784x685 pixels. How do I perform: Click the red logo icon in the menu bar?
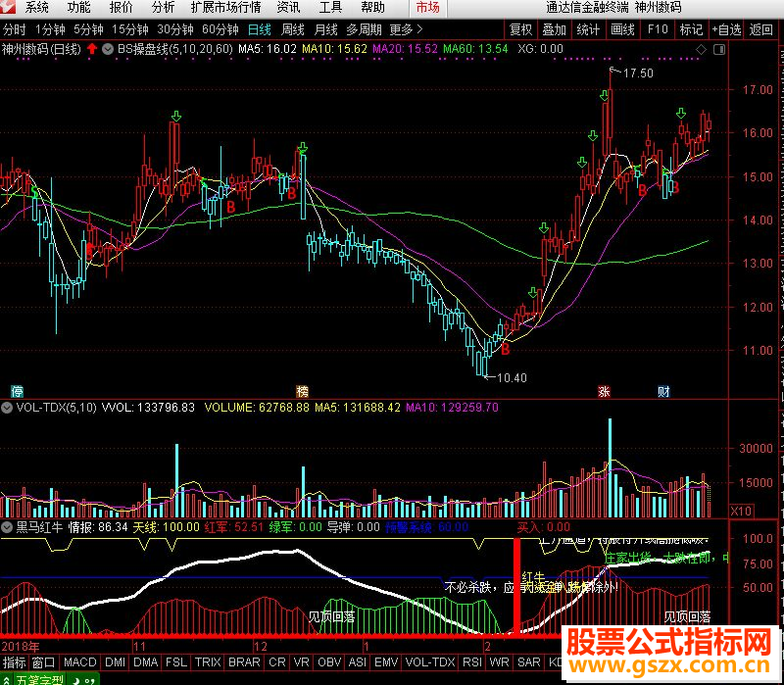tap(8, 7)
